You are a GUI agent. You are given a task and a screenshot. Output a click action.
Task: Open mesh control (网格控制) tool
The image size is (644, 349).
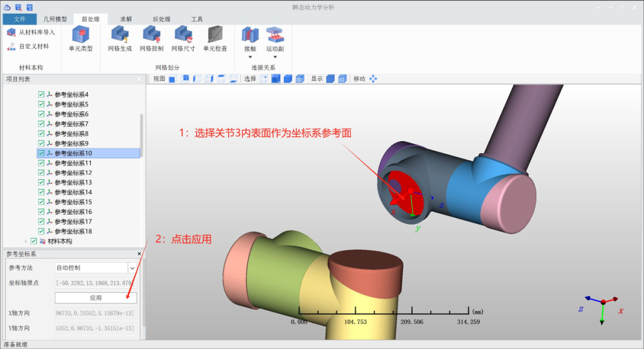tap(151, 39)
